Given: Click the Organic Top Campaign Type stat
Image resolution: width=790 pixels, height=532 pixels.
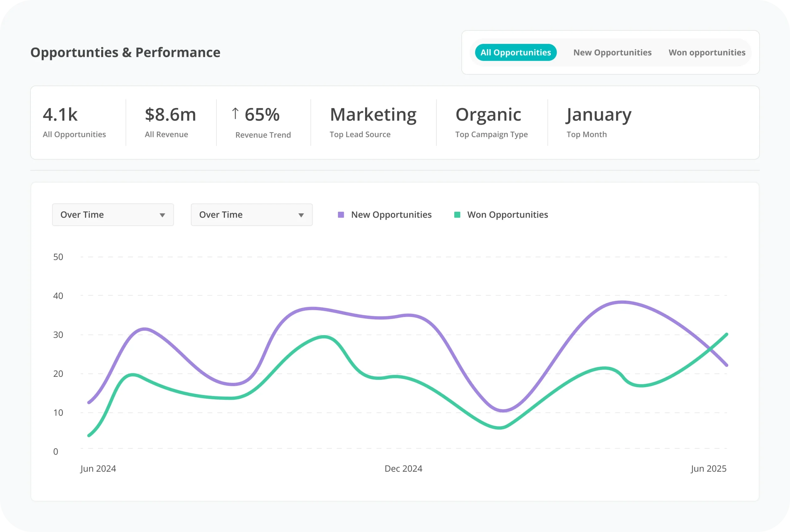Looking at the screenshot, I should (x=488, y=115).
